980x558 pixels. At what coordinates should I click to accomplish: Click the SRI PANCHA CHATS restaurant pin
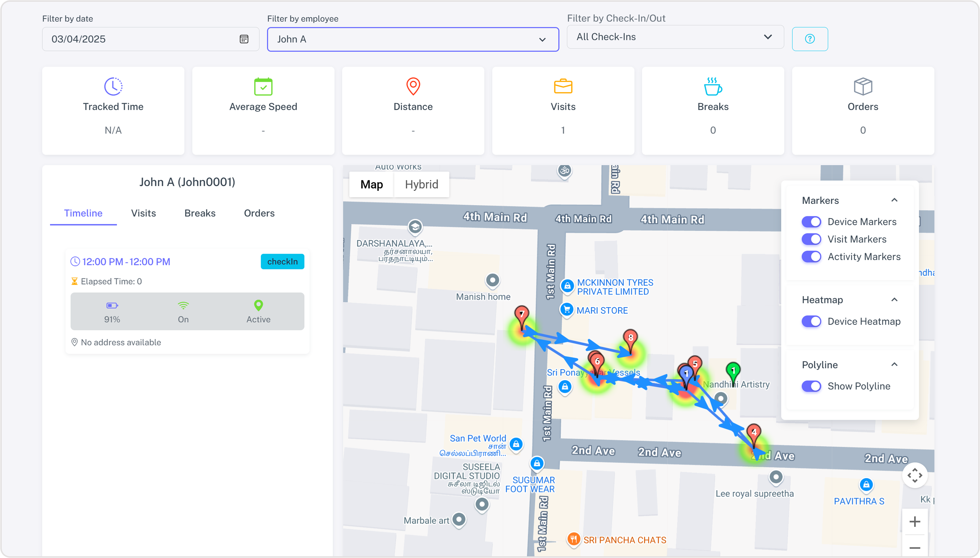(573, 540)
